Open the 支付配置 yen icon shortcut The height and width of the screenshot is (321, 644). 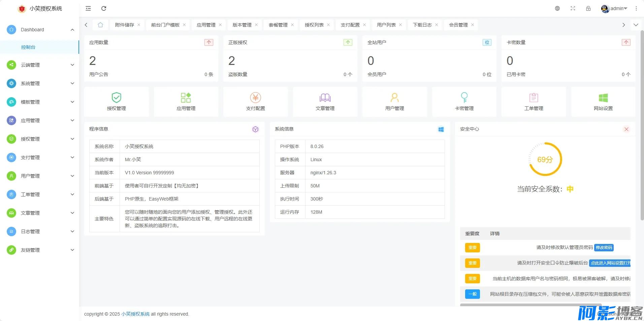[x=255, y=98]
